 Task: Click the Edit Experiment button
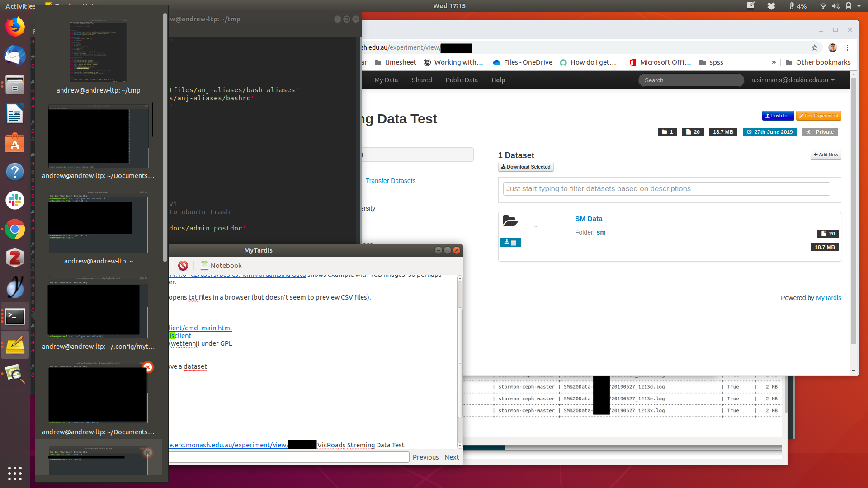pyautogui.click(x=818, y=116)
